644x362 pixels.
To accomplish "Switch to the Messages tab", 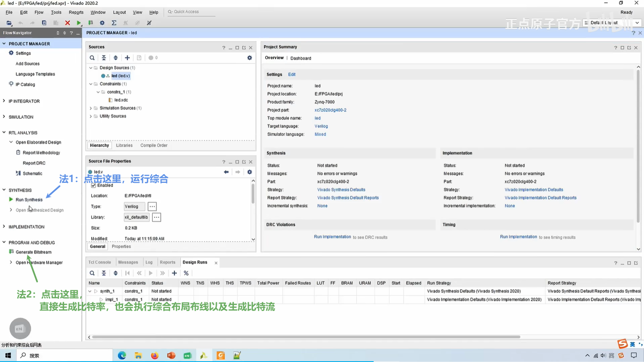I will (x=128, y=262).
